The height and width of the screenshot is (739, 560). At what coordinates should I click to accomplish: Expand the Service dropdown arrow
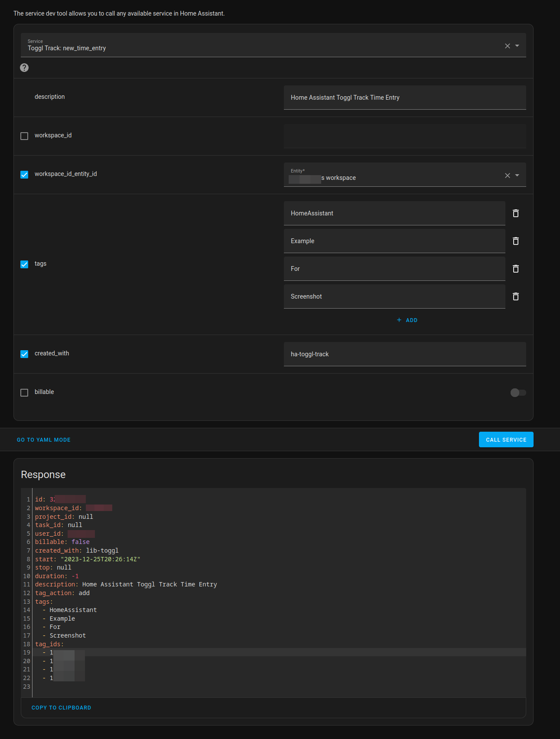pyautogui.click(x=517, y=46)
